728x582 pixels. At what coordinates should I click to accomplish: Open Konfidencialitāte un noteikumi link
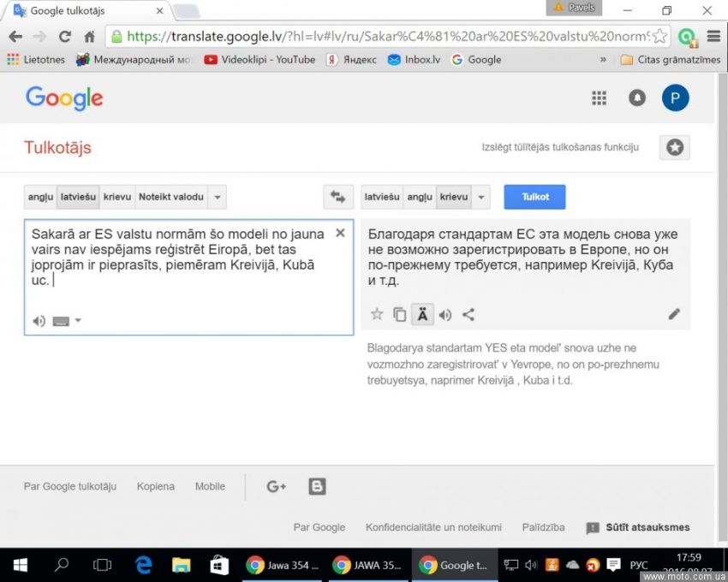point(433,527)
